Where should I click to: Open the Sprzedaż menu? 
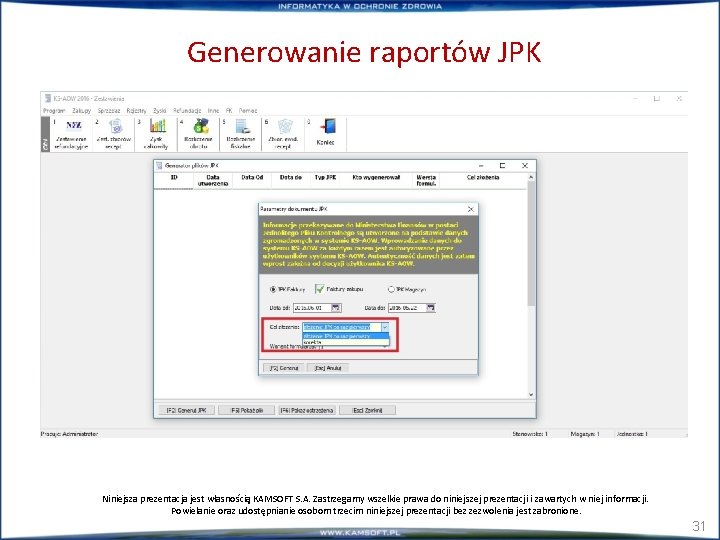point(109,111)
